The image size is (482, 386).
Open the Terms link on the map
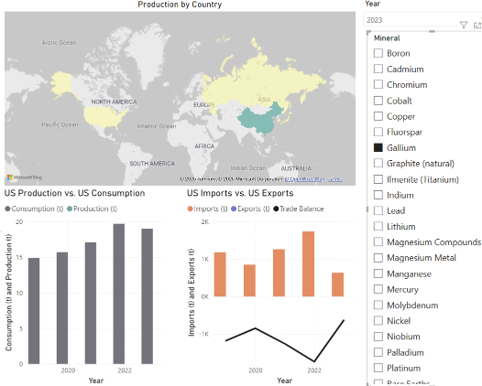[x=335, y=179]
